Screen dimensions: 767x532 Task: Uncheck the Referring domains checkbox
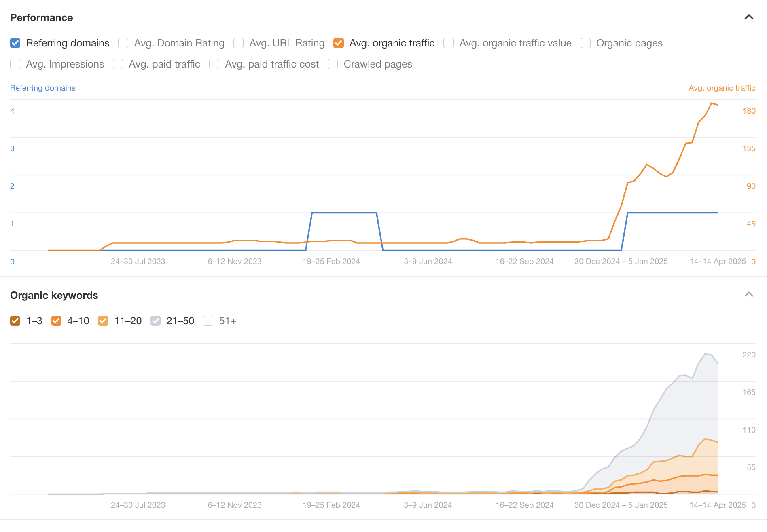[15, 43]
